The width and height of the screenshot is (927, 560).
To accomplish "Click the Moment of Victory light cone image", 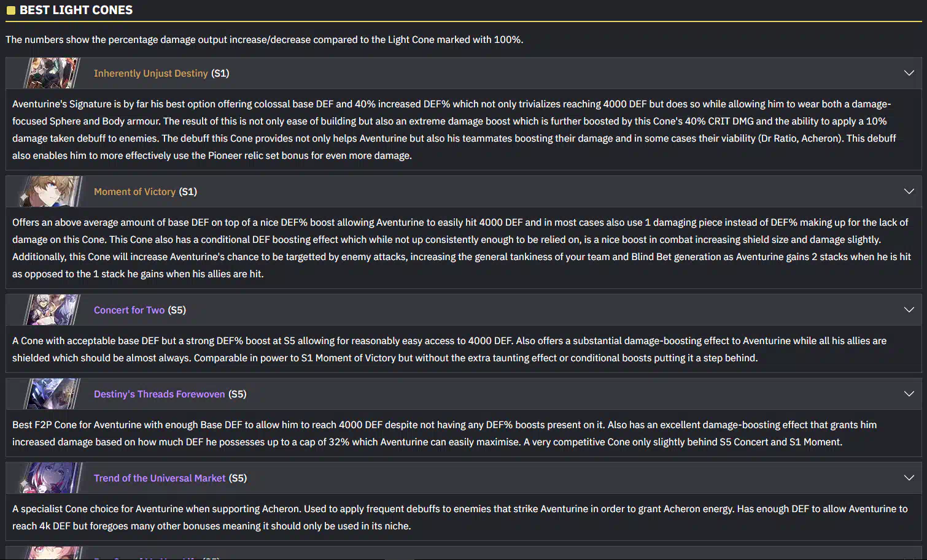I will pos(52,191).
